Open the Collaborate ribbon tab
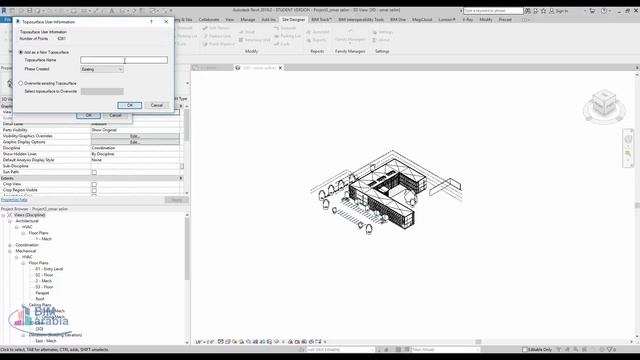Screen dimensions: 640x360 [209, 20]
